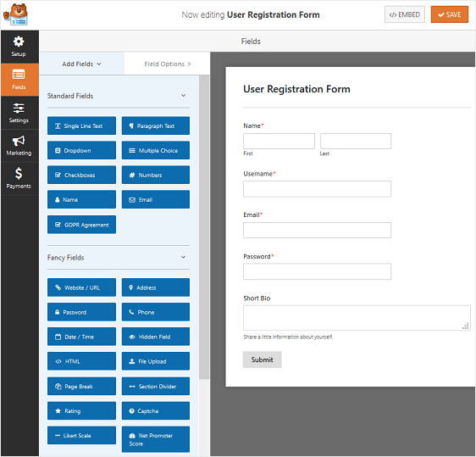476x457 pixels.
Task: Add a Date / Time field
Action: pos(81,337)
